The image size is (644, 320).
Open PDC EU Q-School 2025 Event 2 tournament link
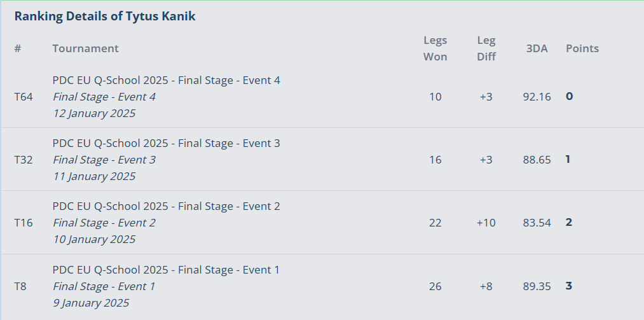tap(166, 205)
